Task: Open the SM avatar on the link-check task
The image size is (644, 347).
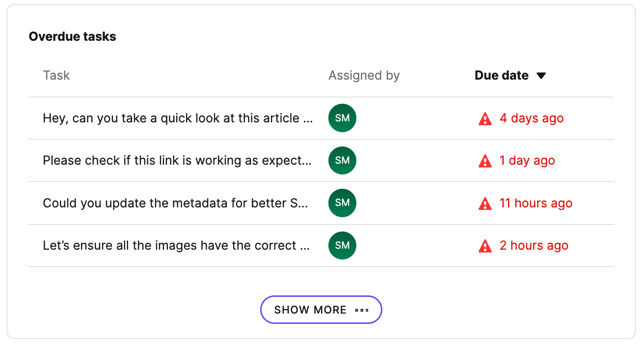Action: pyautogui.click(x=342, y=160)
